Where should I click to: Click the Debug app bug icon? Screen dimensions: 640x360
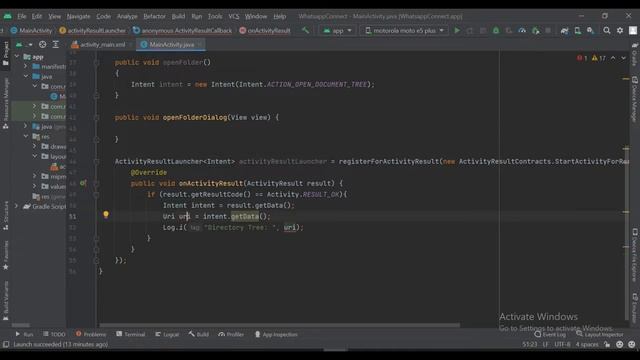tap(496, 30)
